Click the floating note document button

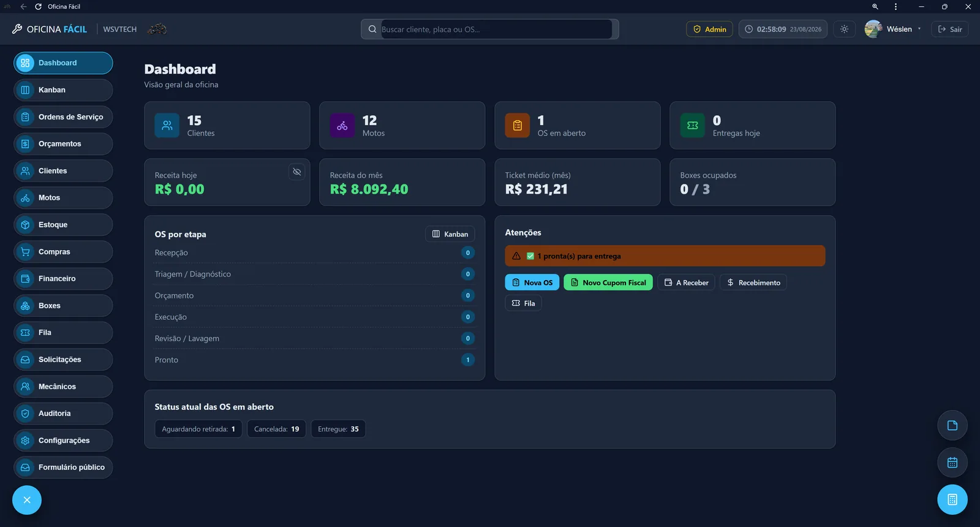952,425
